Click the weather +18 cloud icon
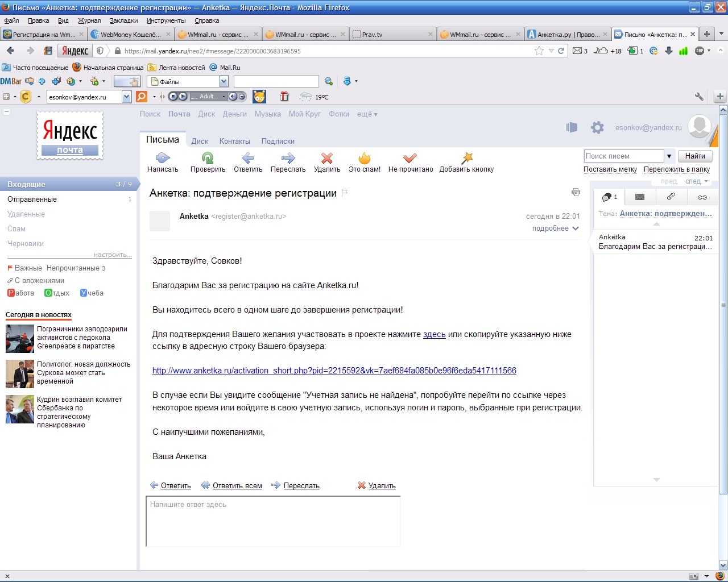The image size is (728, 582). coord(601,51)
